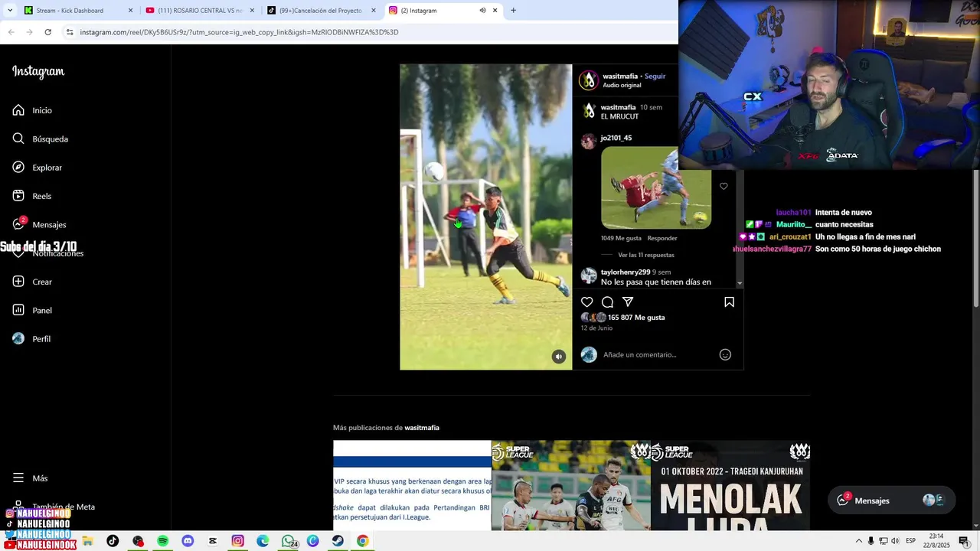Share the reel with paper-plane icon
Viewport: 980px width, 551px height.
point(628,302)
